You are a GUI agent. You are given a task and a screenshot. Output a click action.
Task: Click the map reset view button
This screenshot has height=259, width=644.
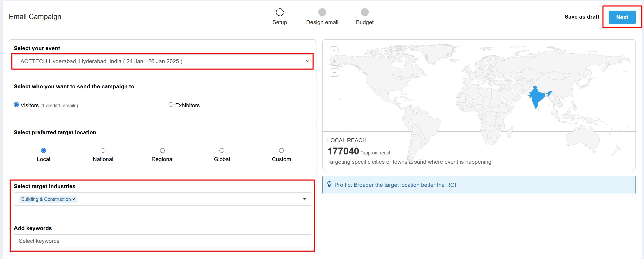click(x=334, y=50)
